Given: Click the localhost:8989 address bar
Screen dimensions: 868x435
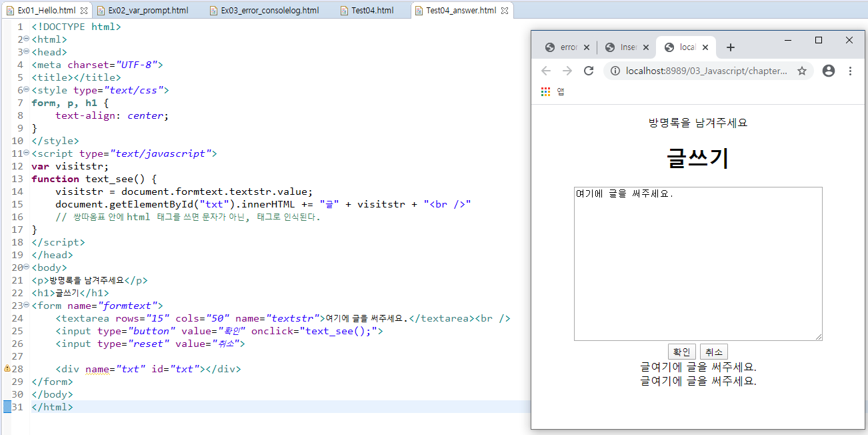Looking at the screenshot, I should point(707,71).
